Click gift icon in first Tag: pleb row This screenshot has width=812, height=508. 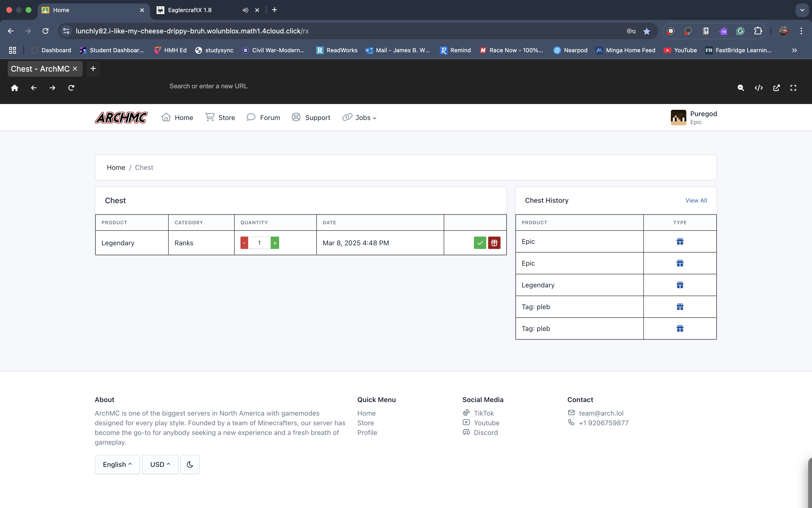tap(680, 307)
